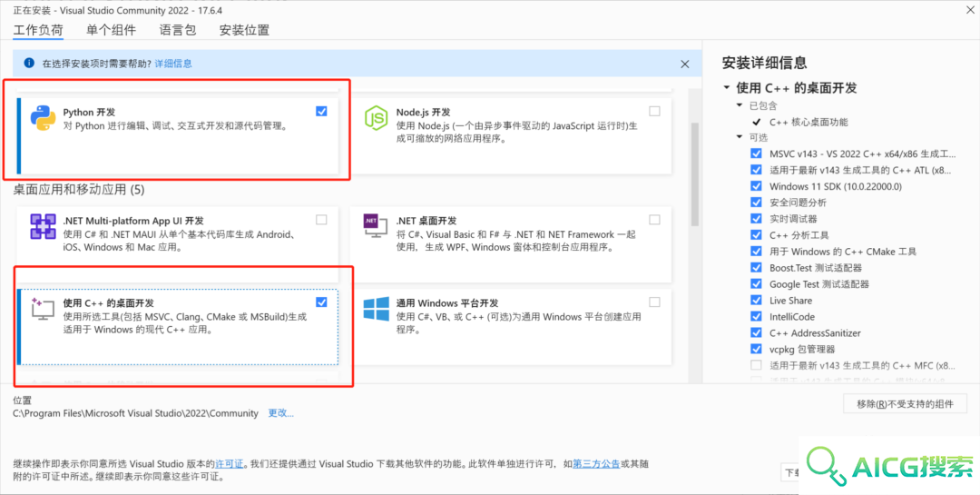
Task: Click the install path text
Action: (135, 413)
